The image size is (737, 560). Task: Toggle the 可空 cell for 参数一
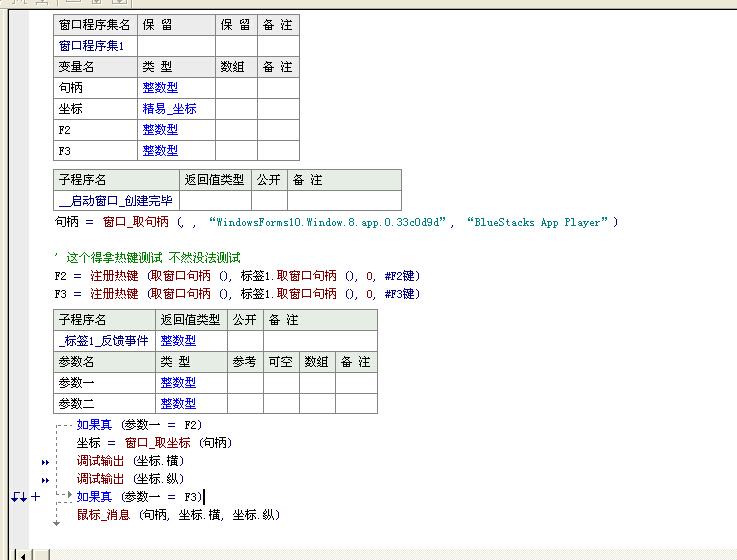tap(281, 383)
